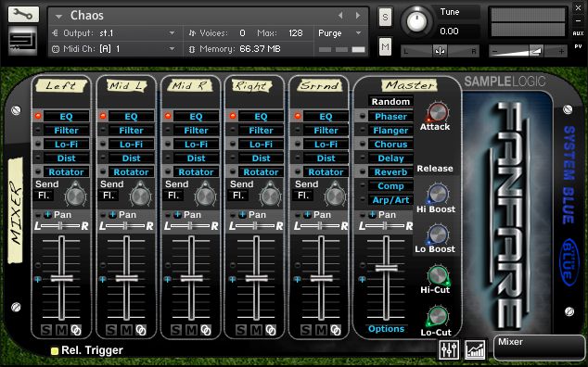
Task: Click the Mixer info text box
Action: click(539, 348)
